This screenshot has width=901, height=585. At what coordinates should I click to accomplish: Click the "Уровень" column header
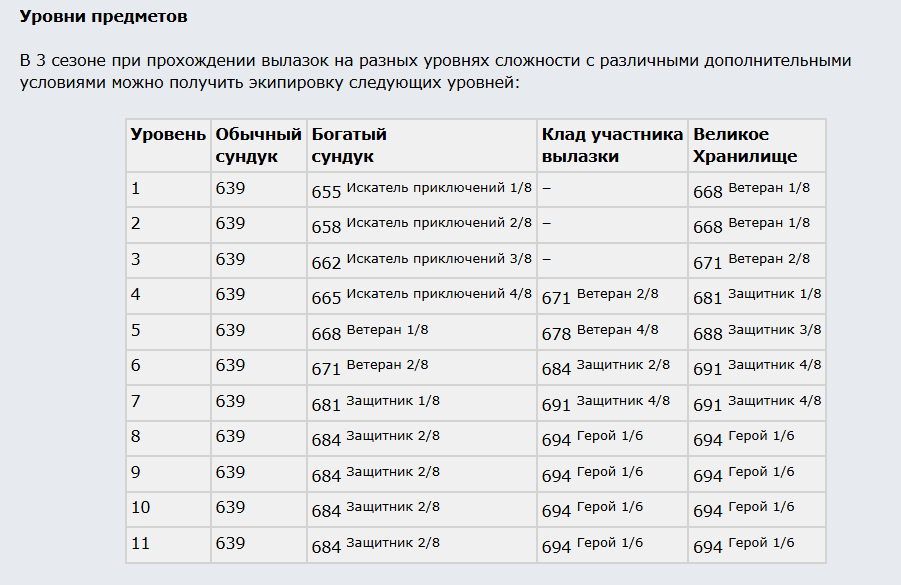coord(168,134)
